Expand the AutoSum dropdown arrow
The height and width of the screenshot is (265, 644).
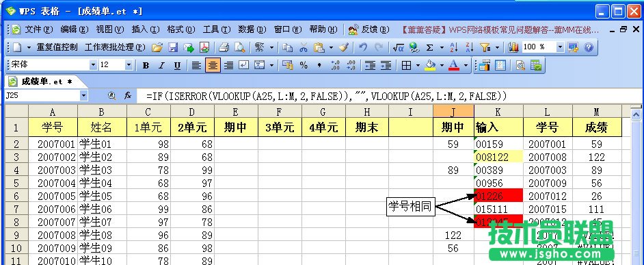[442, 48]
